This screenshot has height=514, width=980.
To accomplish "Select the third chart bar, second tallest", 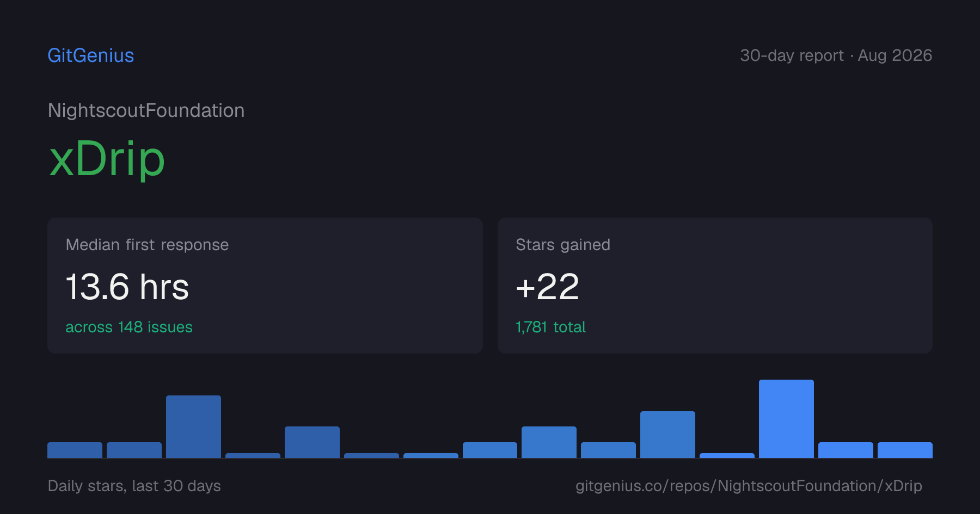I will pyautogui.click(x=193, y=426).
